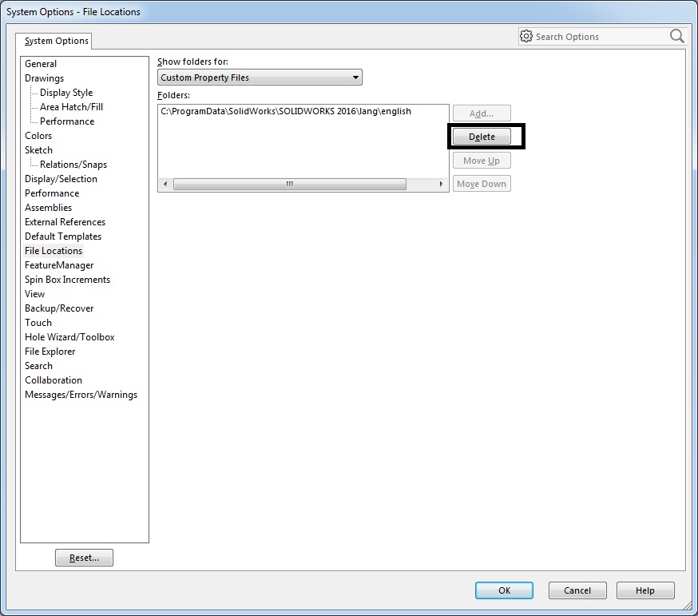The width and height of the screenshot is (698, 616).
Task: Click inside the Search Options field
Action: 599,37
